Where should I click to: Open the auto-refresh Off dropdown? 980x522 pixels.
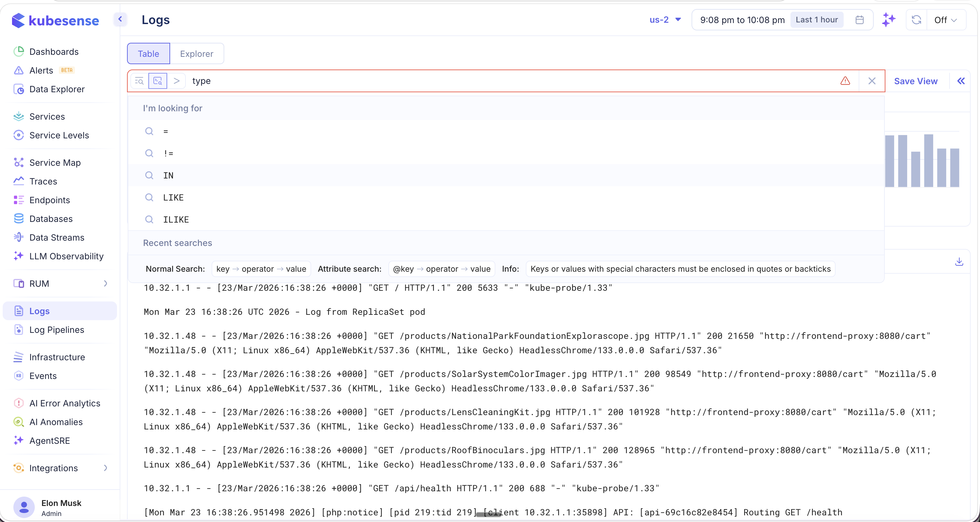tap(945, 20)
